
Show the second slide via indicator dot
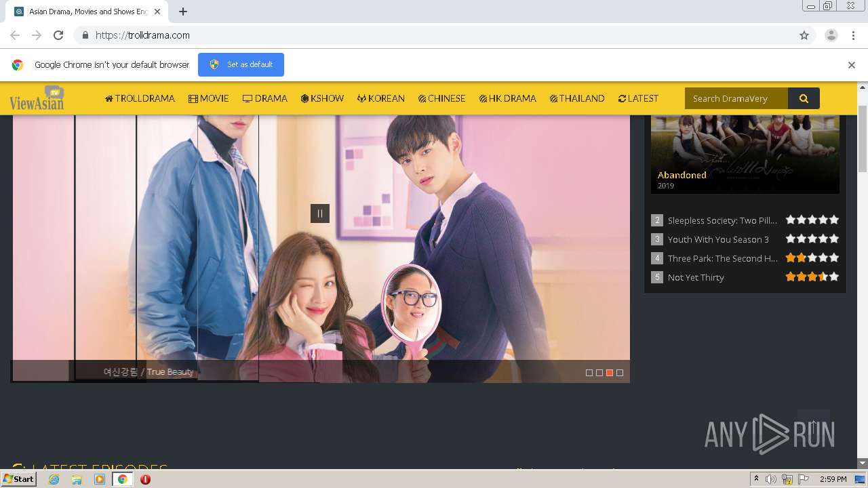click(x=599, y=373)
